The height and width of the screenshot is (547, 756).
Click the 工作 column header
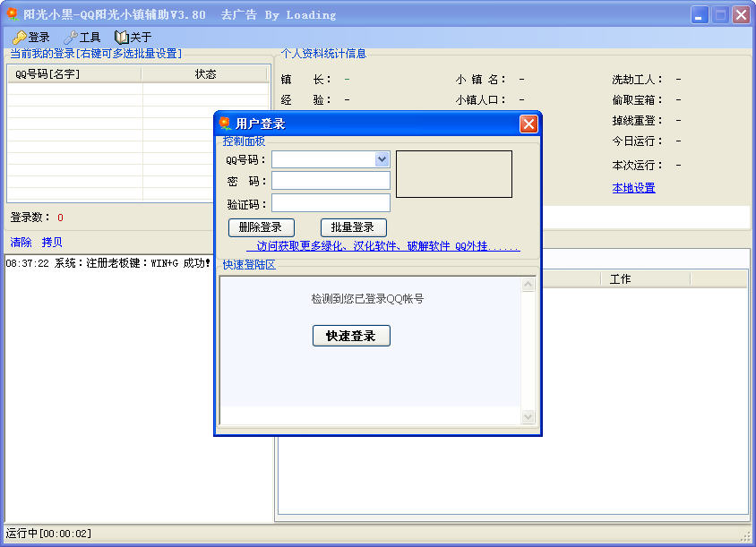point(645,279)
